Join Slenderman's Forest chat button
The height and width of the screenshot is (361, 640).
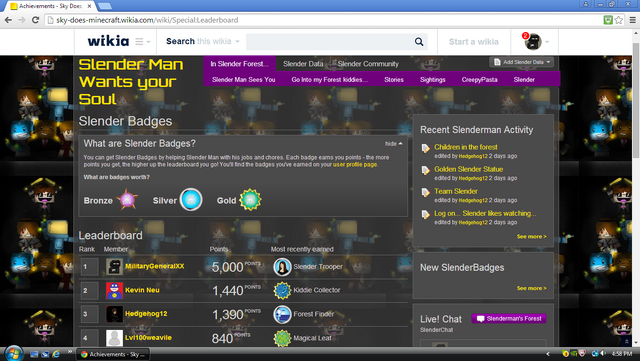click(509, 319)
